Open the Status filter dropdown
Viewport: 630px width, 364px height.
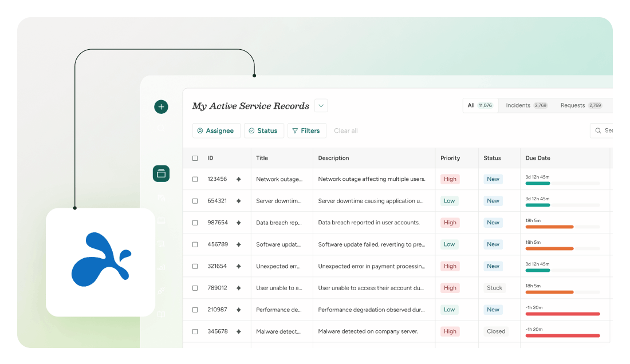pyautogui.click(x=263, y=131)
